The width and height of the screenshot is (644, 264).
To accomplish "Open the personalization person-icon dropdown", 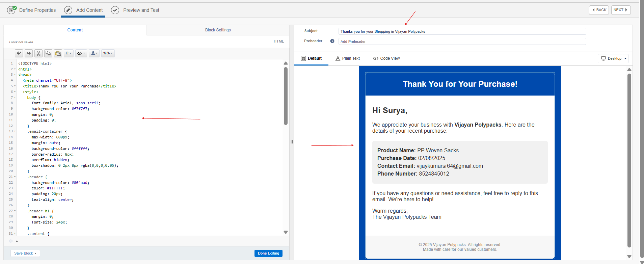I will coord(94,53).
